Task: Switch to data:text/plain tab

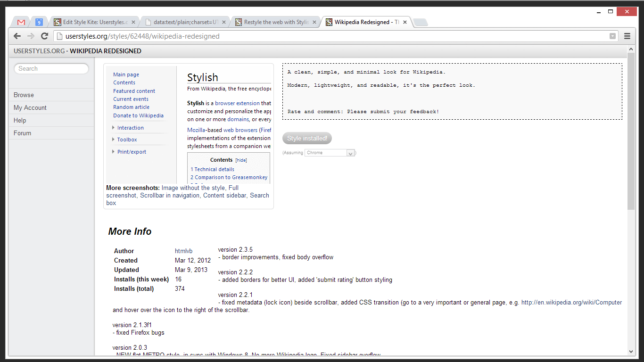Action: click(184, 22)
